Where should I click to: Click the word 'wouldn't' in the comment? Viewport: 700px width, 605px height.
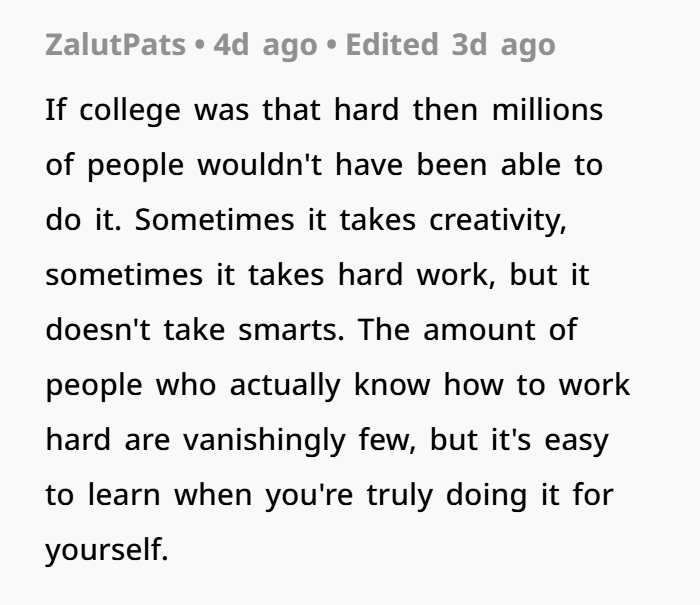(x=259, y=165)
